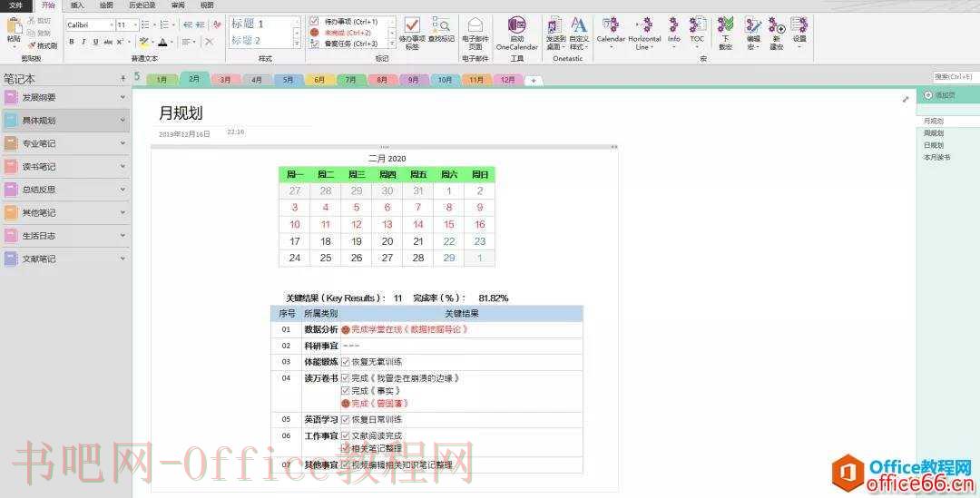Screen dimensions: 980x498
Task: Expand the styles gallery list
Action: click(x=297, y=44)
